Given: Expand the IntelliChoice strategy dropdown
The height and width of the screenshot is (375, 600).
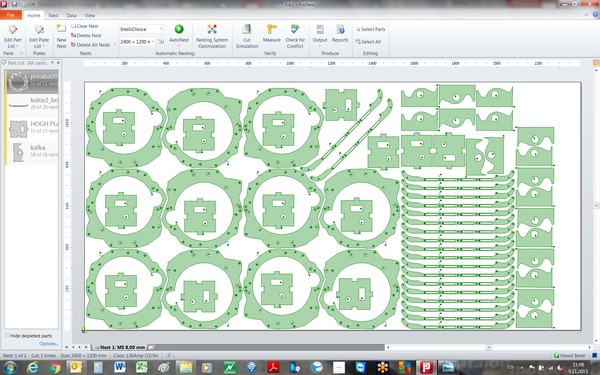Looking at the screenshot, I should (x=161, y=29).
